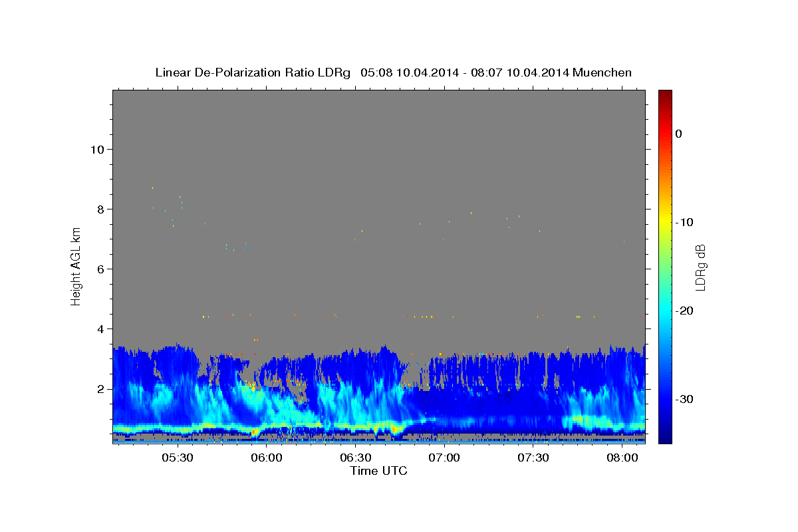Click the 'LDRg dB' colorbar label
Image resolution: width=798 pixels, height=532 pixels.
pos(700,267)
